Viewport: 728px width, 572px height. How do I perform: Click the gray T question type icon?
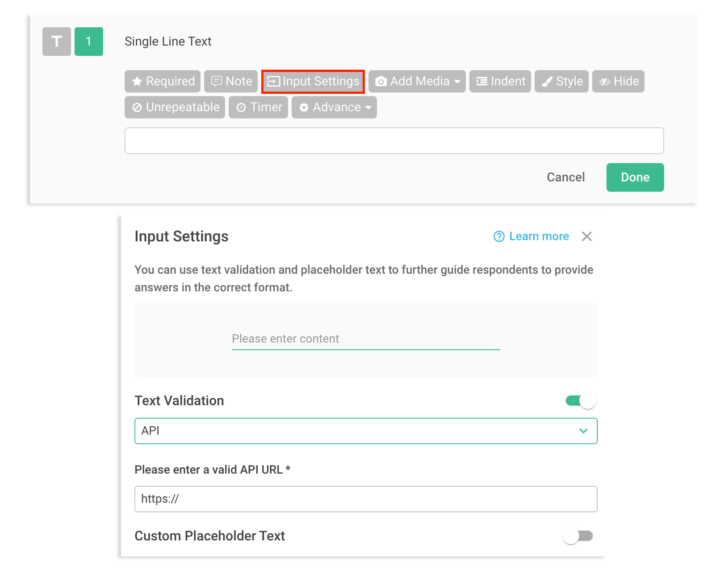[57, 42]
